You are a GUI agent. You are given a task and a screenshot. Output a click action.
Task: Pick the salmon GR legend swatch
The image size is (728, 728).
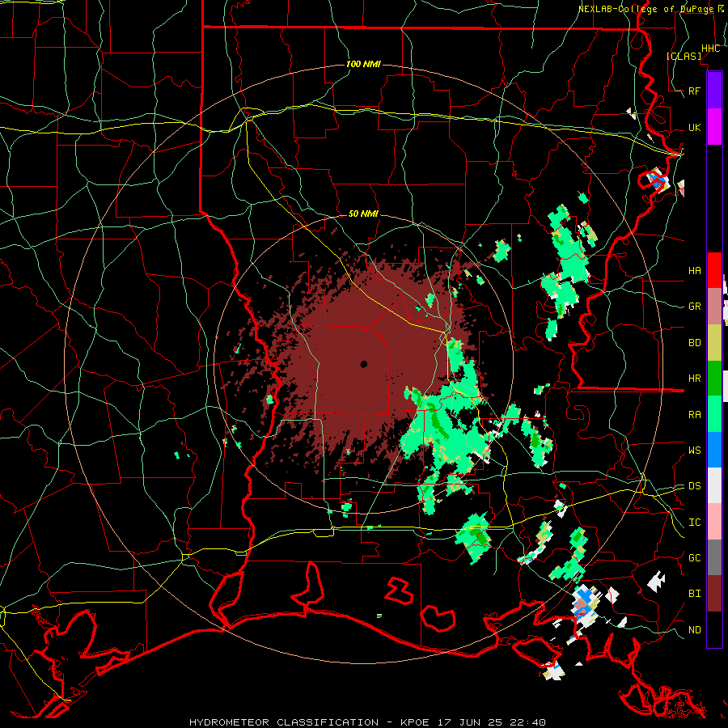(x=714, y=307)
